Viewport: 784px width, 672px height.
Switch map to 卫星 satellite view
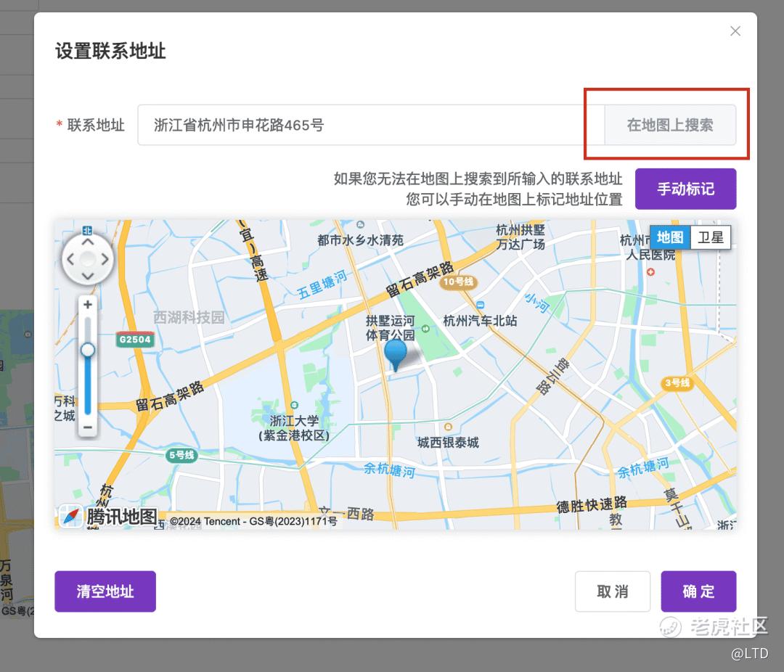[x=711, y=237]
